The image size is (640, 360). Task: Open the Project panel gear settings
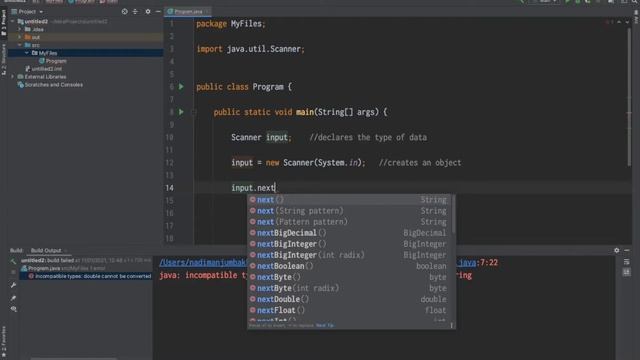click(148, 12)
